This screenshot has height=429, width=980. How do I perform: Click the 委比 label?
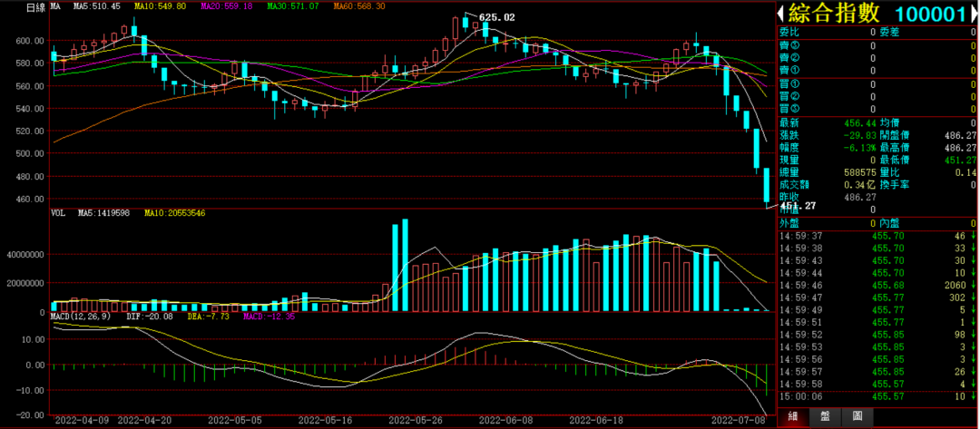789,32
